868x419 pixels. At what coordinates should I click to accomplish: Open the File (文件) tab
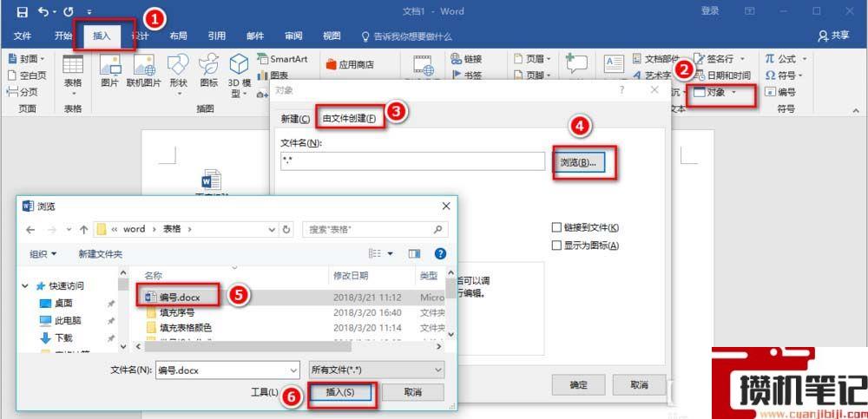(x=23, y=36)
